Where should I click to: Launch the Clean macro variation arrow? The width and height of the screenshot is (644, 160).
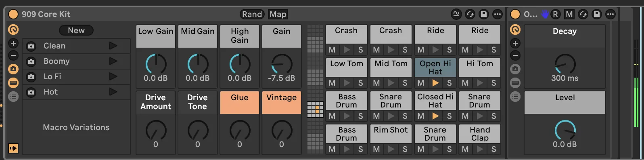[x=113, y=46]
